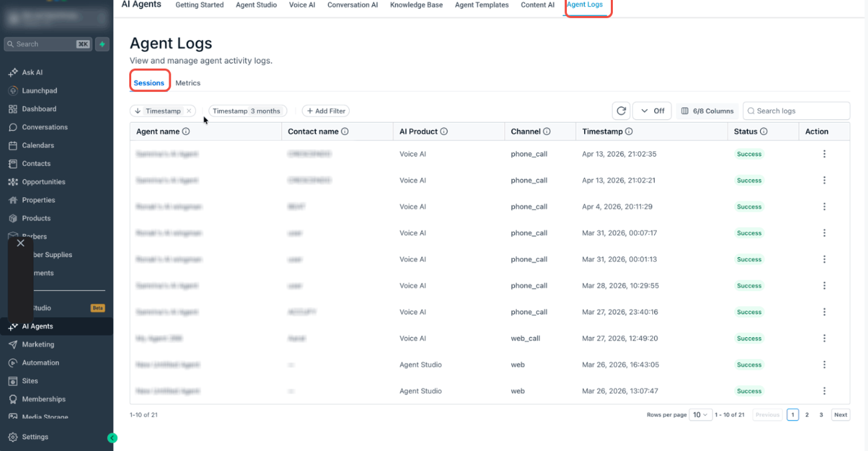
Task: Open Contacts in sidebar
Action: pos(36,163)
